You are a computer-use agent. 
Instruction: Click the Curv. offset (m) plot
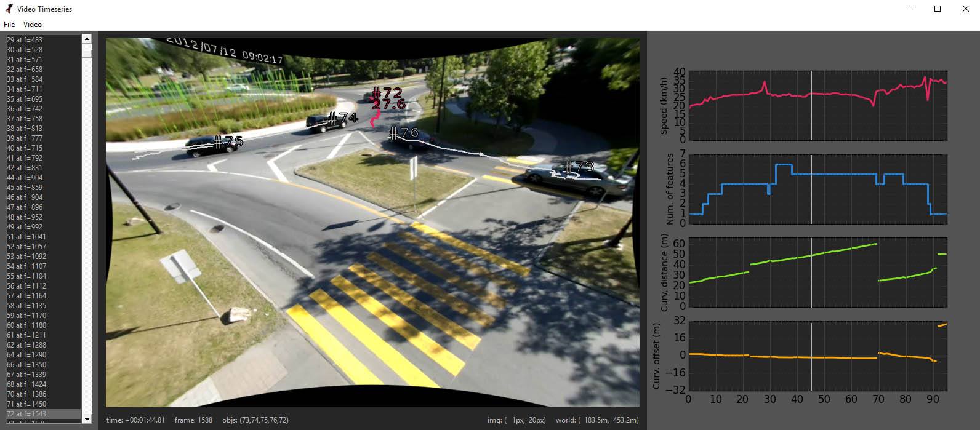coord(817,356)
